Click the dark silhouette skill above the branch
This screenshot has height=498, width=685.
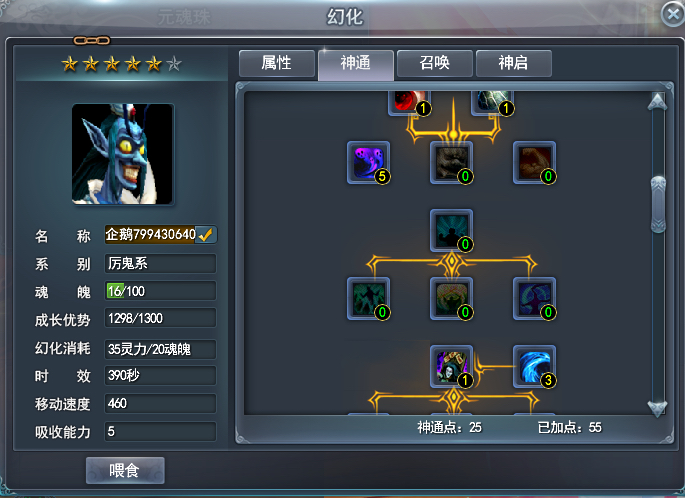tap(451, 231)
